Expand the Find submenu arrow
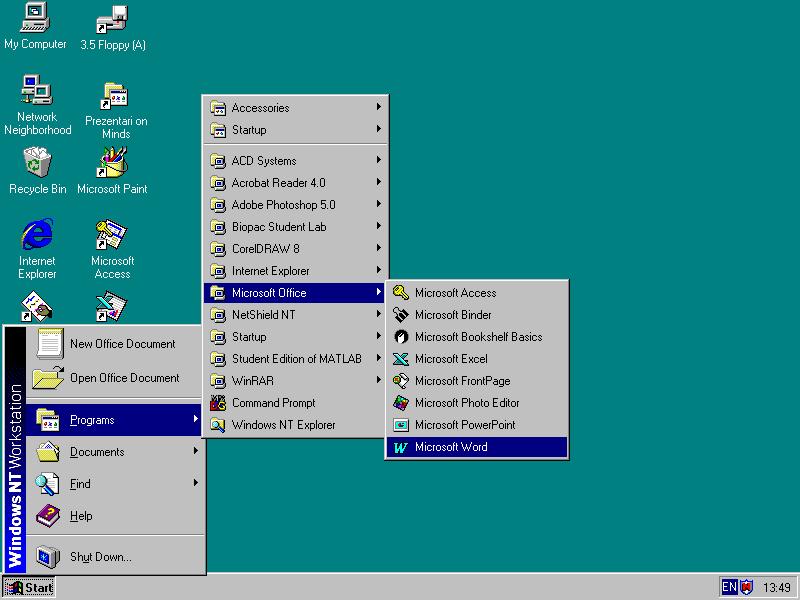 [195, 483]
